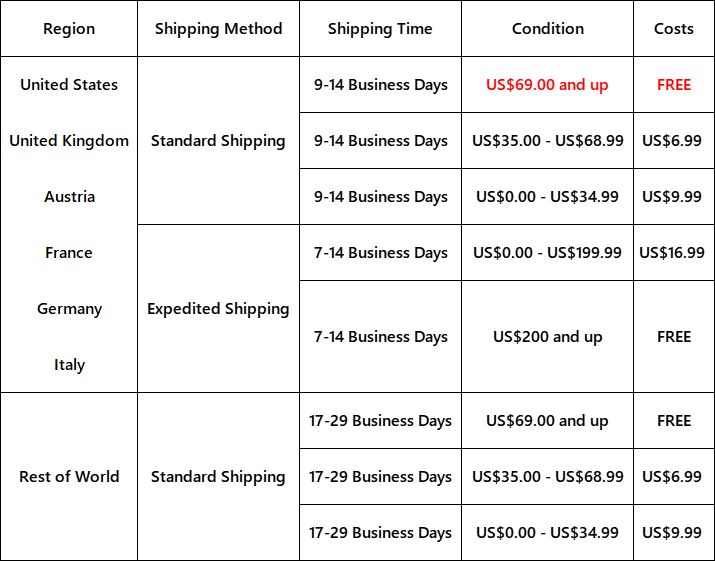Select the Condition column header
Screen dimensions: 715x561
(x=547, y=29)
